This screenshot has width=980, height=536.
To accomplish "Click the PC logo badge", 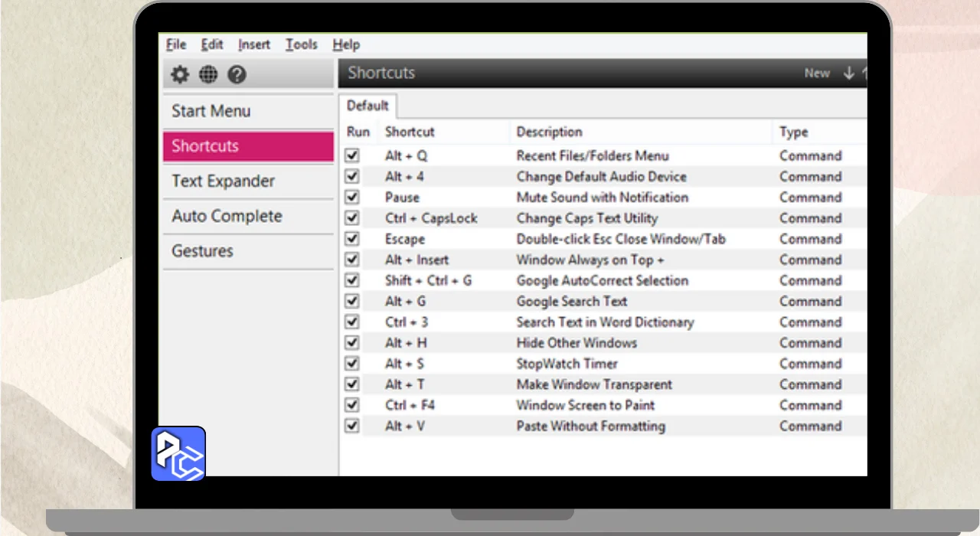I will (178, 453).
